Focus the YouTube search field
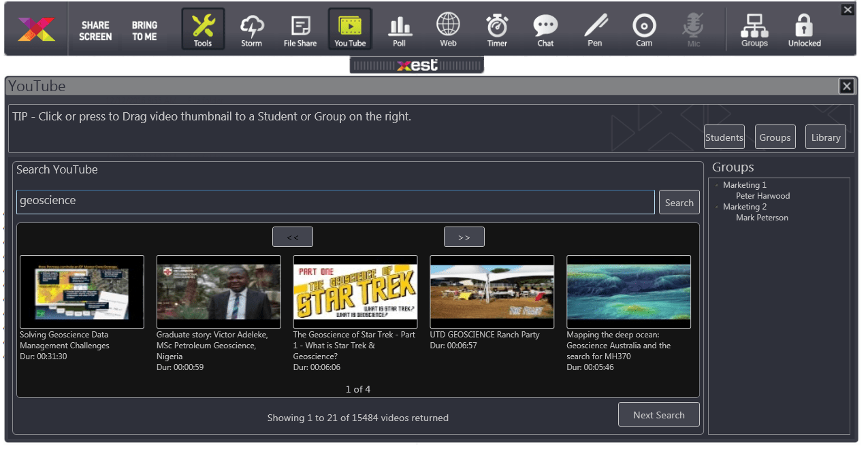 (x=336, y=202)
